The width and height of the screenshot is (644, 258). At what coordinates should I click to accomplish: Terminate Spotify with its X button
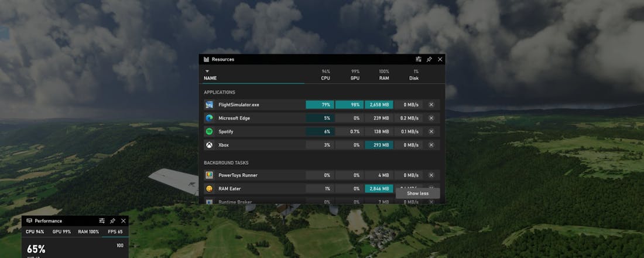pos(431,131)
